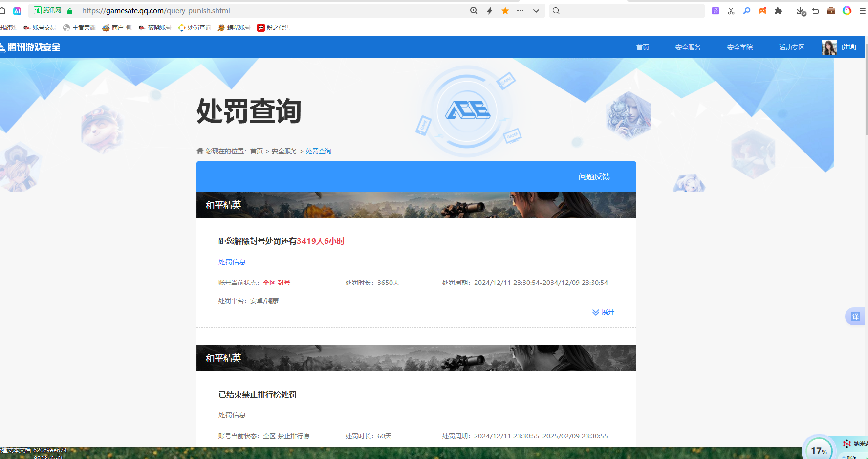This screenshot has width=868, height=459.
Task: Click the blue magnifier search extension icon
Action: [x=747, y=11]
